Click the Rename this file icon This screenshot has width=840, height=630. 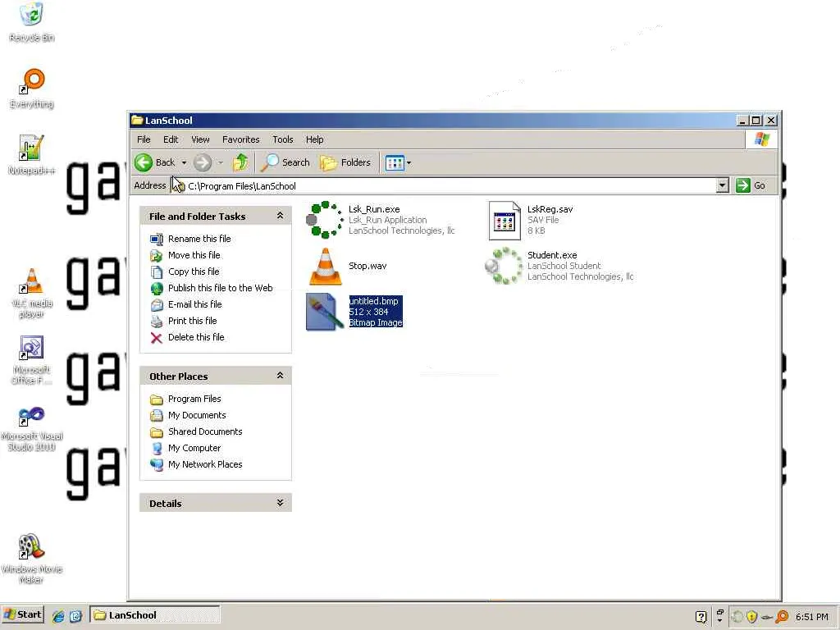tap(157, 239)
